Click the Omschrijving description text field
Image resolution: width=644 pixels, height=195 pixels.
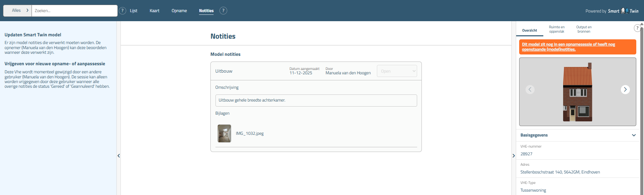[316, 101]
